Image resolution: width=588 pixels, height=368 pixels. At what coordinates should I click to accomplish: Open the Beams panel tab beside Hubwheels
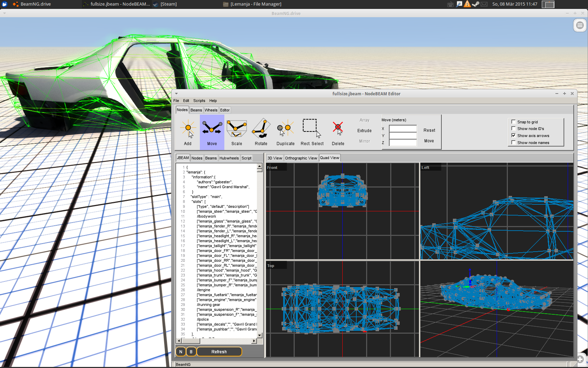tap(211, 158)
